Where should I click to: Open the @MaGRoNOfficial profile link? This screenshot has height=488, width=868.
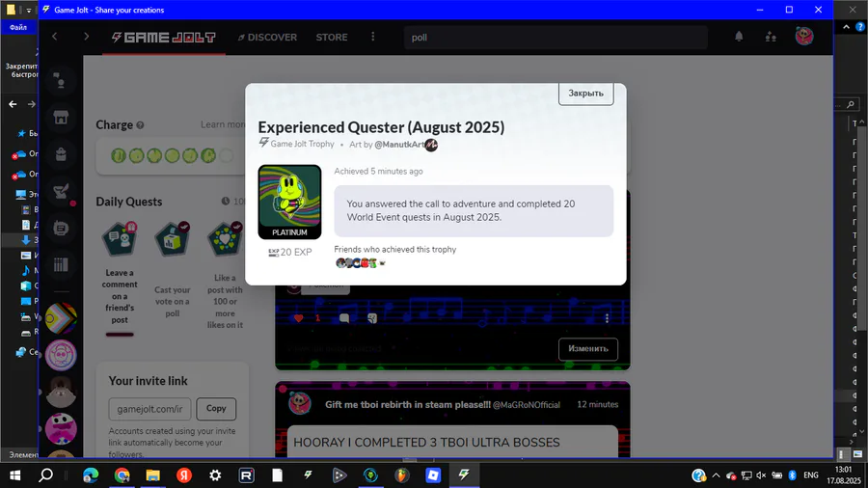[526, 405]
